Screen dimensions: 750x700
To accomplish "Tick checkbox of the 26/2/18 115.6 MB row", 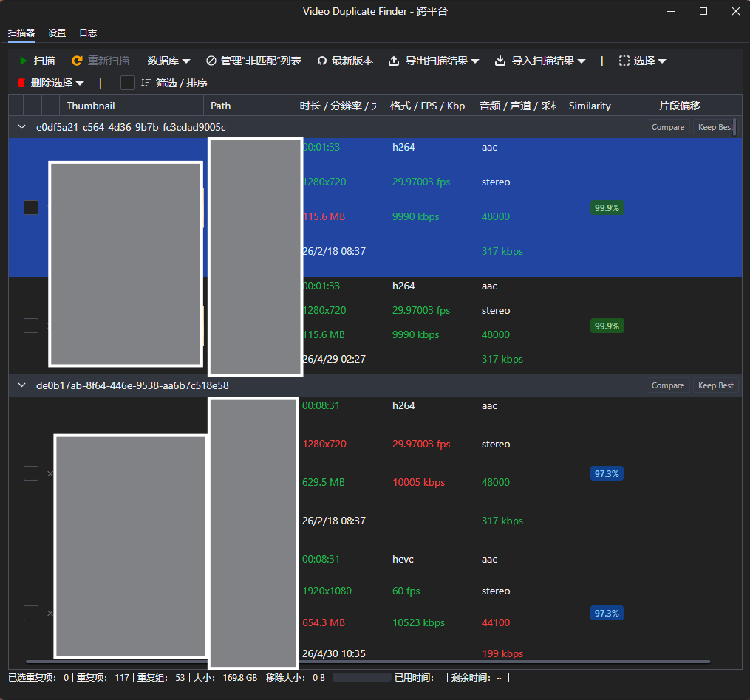I will pyautogui.click(x=31, y=207).
